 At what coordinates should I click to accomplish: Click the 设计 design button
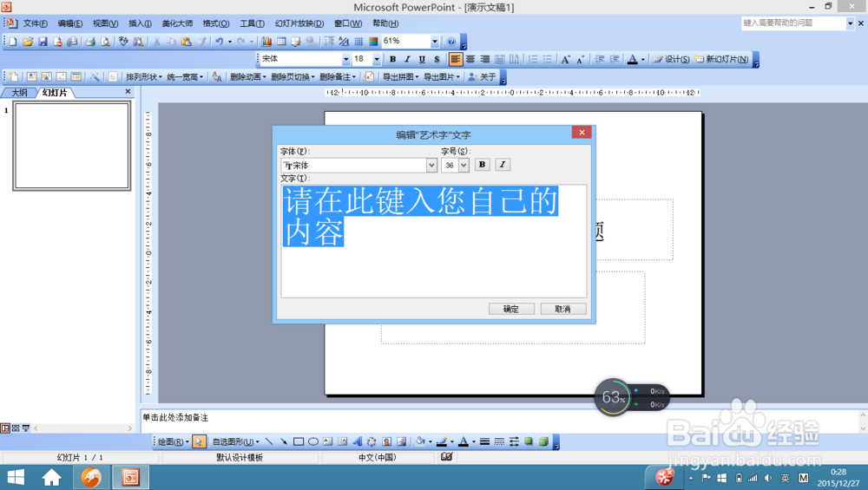point(671,59)
